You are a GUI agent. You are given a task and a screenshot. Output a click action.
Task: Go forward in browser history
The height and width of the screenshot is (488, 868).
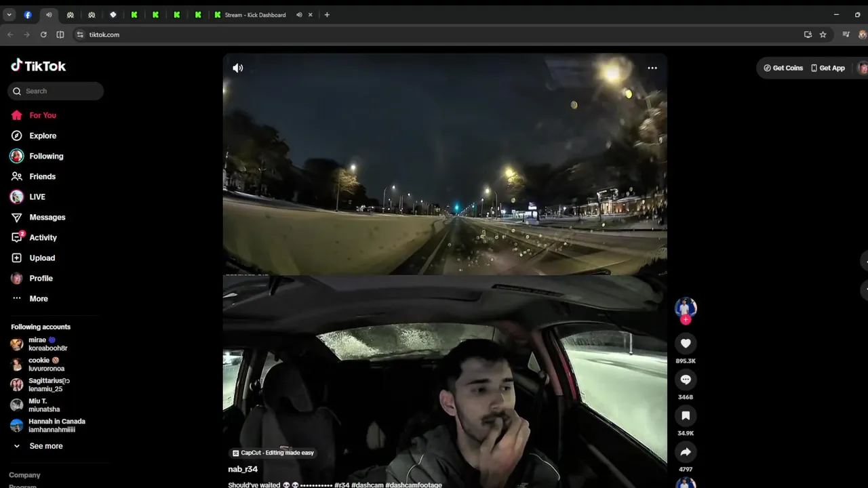click(26, 35)
